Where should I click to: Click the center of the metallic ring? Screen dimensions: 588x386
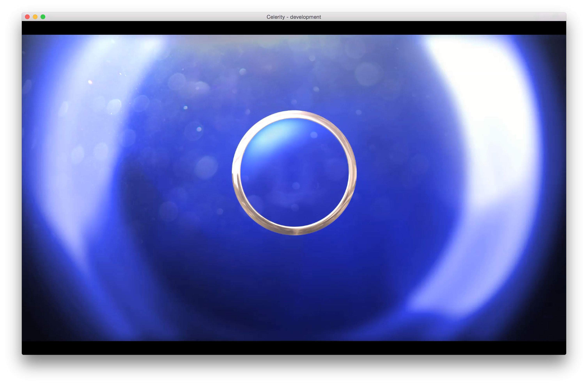click(x=294, y=173)
